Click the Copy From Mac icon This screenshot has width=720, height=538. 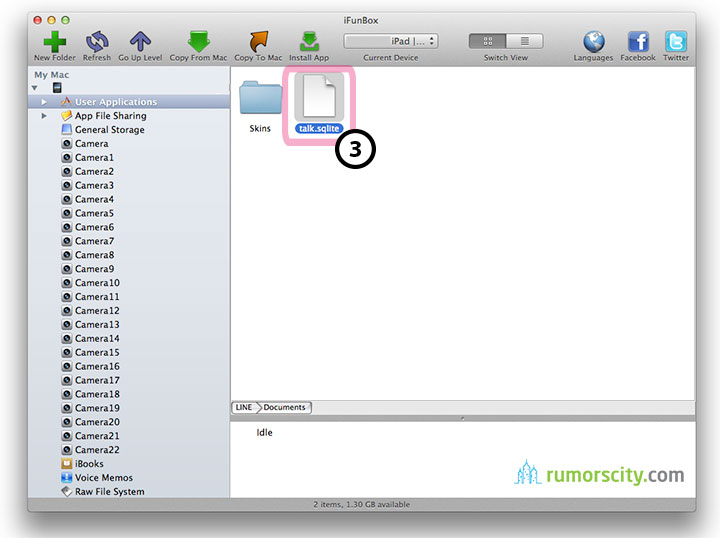click(x=198, y=42)
